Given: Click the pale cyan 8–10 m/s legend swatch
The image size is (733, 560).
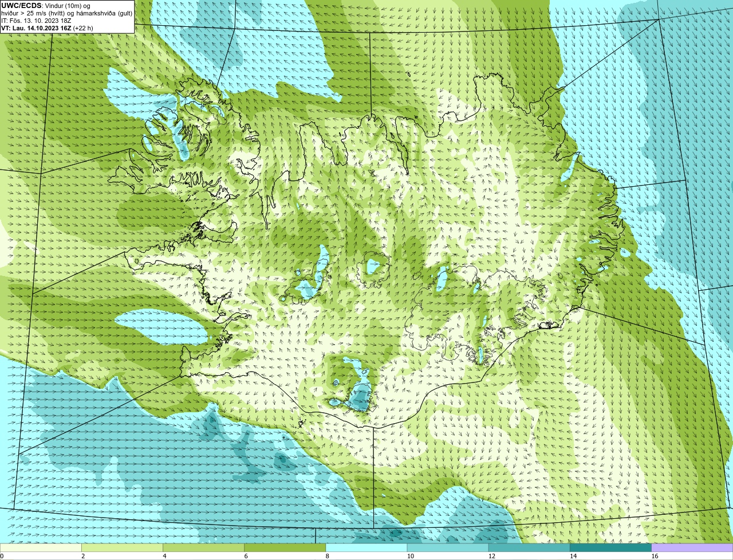Looking at the screenshot, I should point(366,547).
